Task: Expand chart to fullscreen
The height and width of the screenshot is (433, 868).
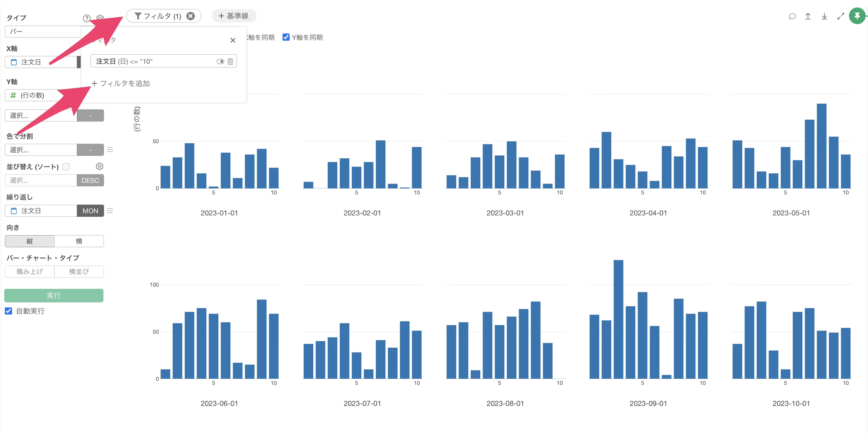Action: (x=841, y=16)
